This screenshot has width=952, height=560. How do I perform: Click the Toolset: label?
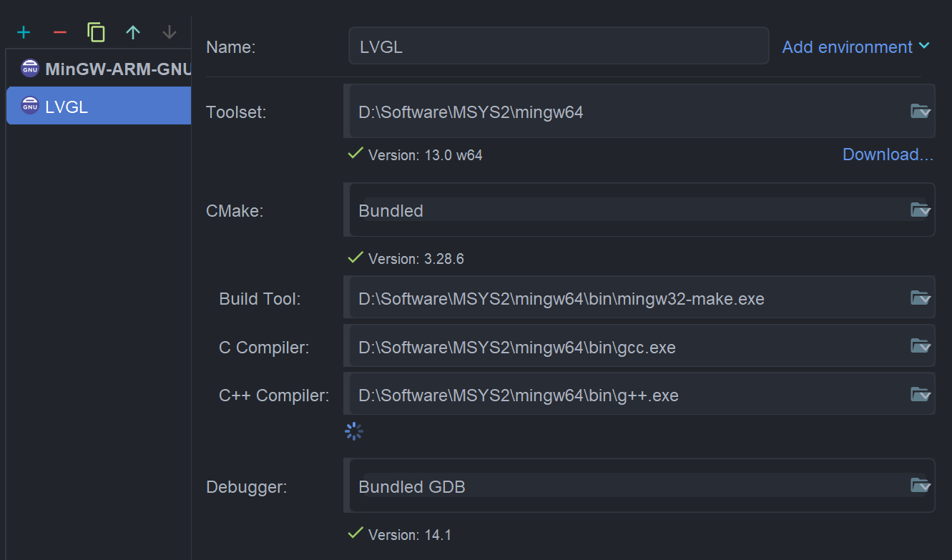tap(236, 112)
